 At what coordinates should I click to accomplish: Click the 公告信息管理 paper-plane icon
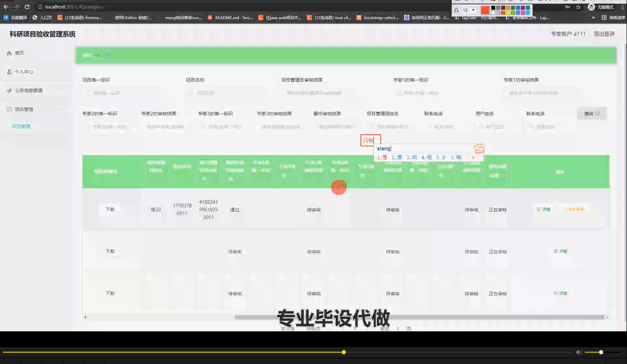tap(9, 90)
